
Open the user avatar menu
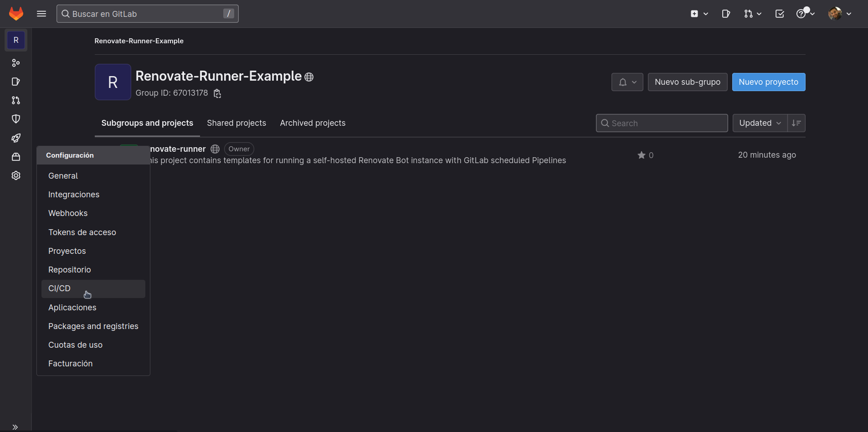pos(840,14)
